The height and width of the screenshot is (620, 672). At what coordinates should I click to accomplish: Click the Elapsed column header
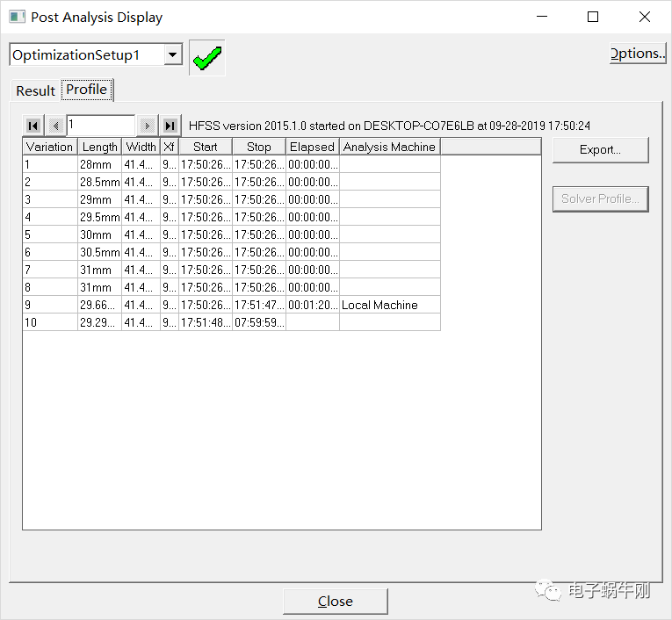click(312, 147)
